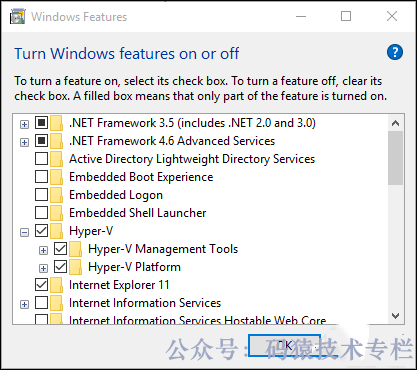Image resolution: width=417 pixels, height=370 pixels.
Task: Click the OK button
Action: point(285,346)
